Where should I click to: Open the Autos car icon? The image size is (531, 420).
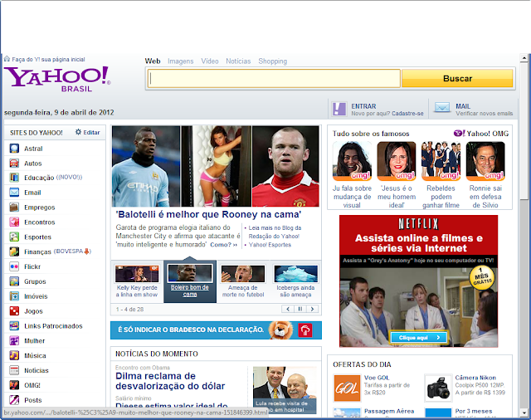[14, 164]
